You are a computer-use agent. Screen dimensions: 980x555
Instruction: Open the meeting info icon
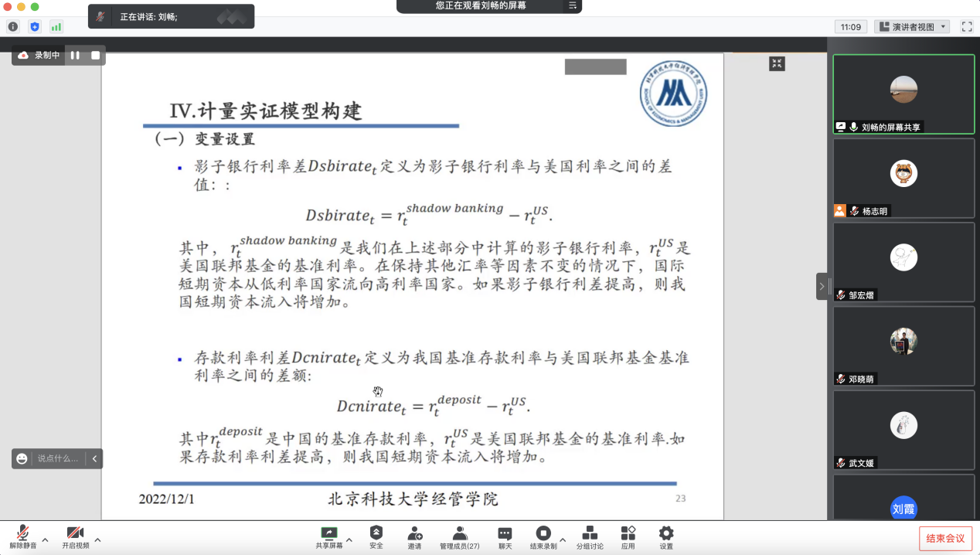pos(12,26)
